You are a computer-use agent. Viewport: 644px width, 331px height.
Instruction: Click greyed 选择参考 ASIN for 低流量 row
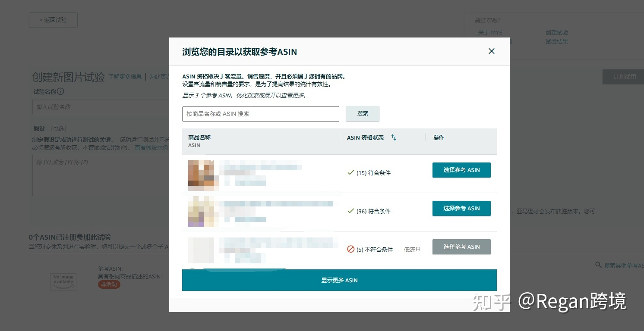(x=461, y=247)
